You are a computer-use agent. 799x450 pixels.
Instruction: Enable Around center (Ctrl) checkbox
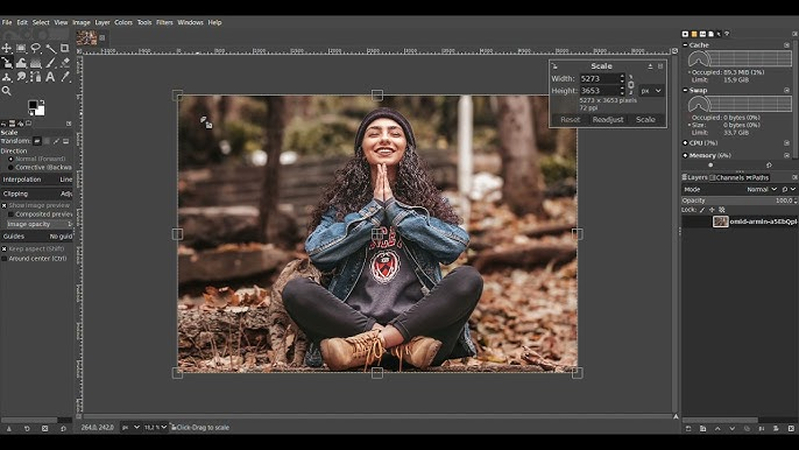pyautogui.click(x=4, y=258)
